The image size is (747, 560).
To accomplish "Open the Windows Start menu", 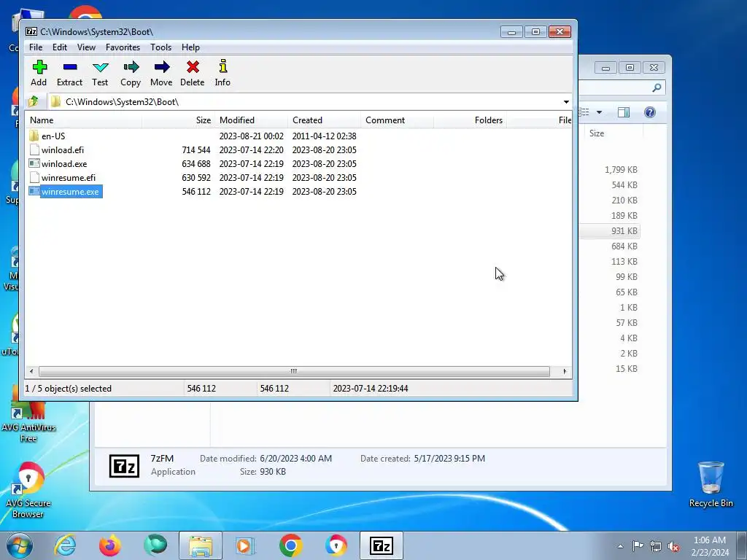I will coord(20,545).
